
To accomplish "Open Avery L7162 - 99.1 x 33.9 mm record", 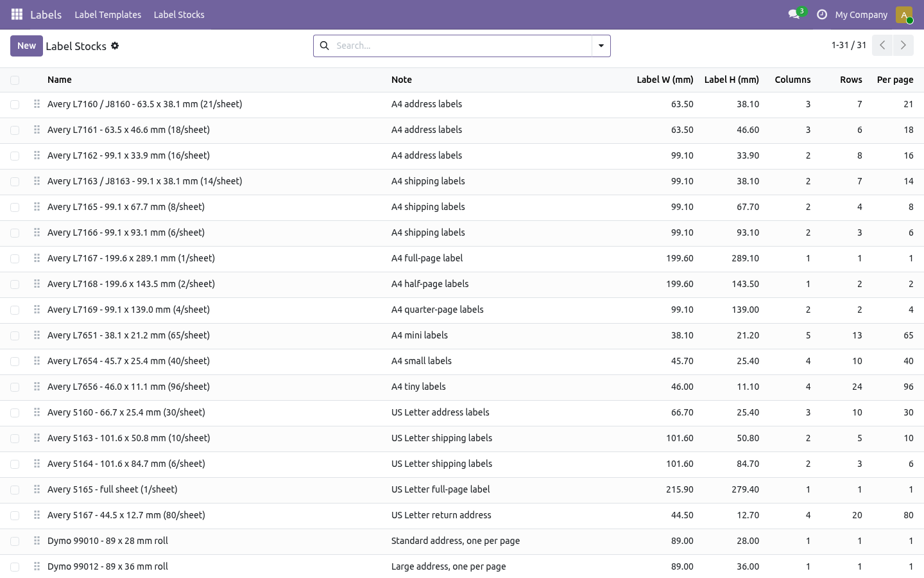I will (128, 155).
